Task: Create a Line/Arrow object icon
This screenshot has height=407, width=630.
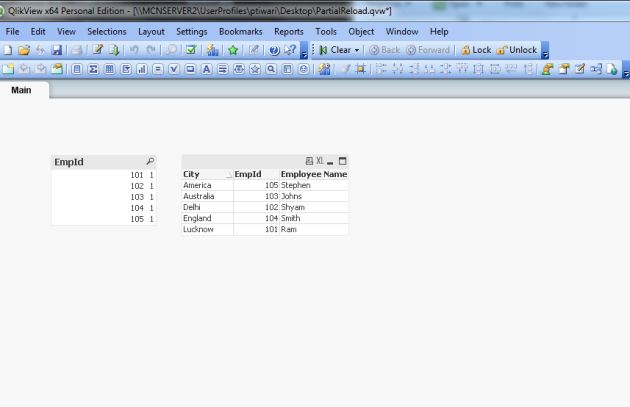Action: click(x=223, y=69)
